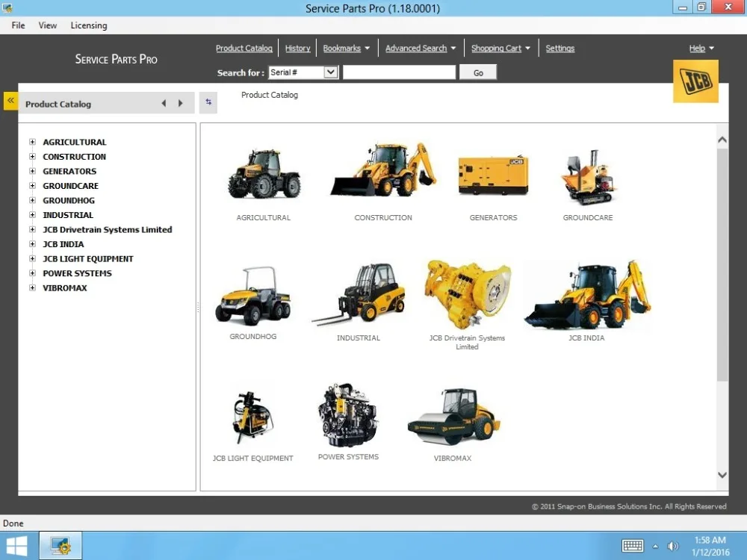Expand the INDUSTRIAL tree node
Image resolution: width=747 pixels, height=560 pixels.
click(32, 215)
